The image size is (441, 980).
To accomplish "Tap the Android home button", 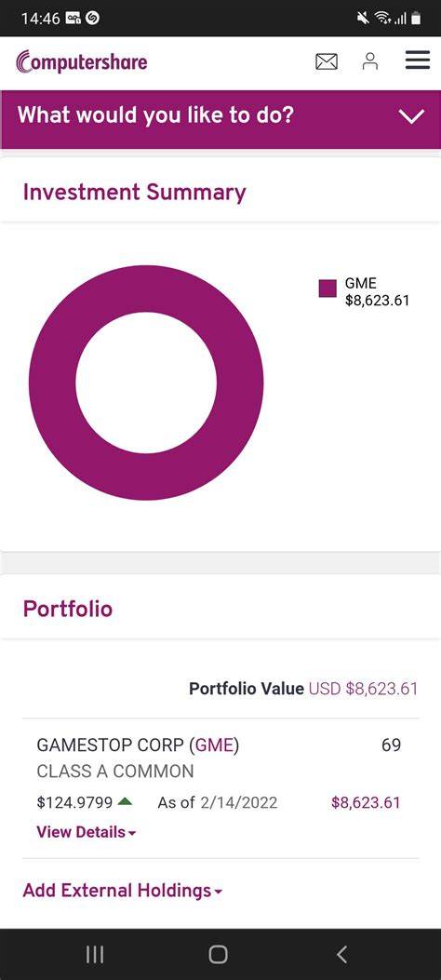I will pos(218,954).
